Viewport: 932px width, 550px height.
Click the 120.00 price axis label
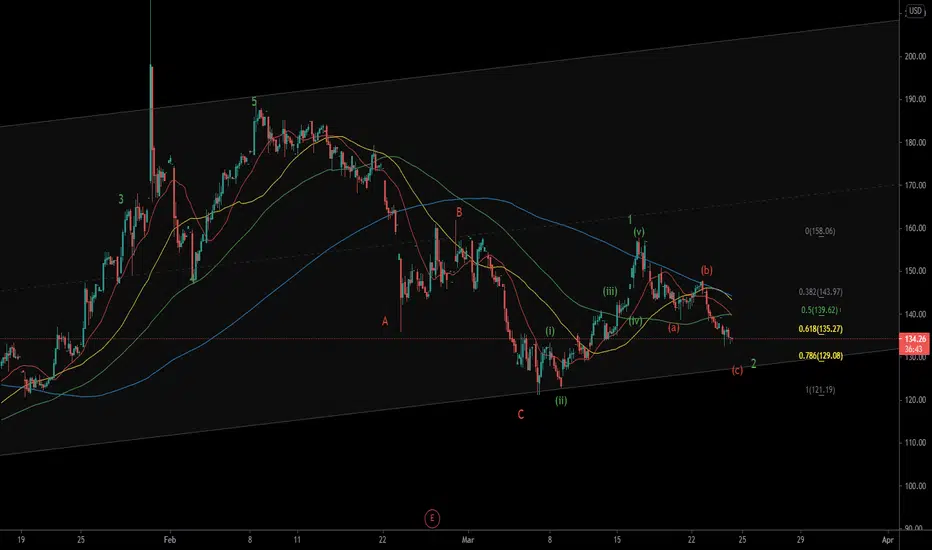[x=915, y=400]
